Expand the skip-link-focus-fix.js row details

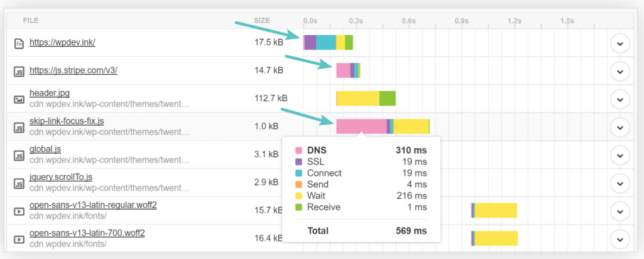620,127
